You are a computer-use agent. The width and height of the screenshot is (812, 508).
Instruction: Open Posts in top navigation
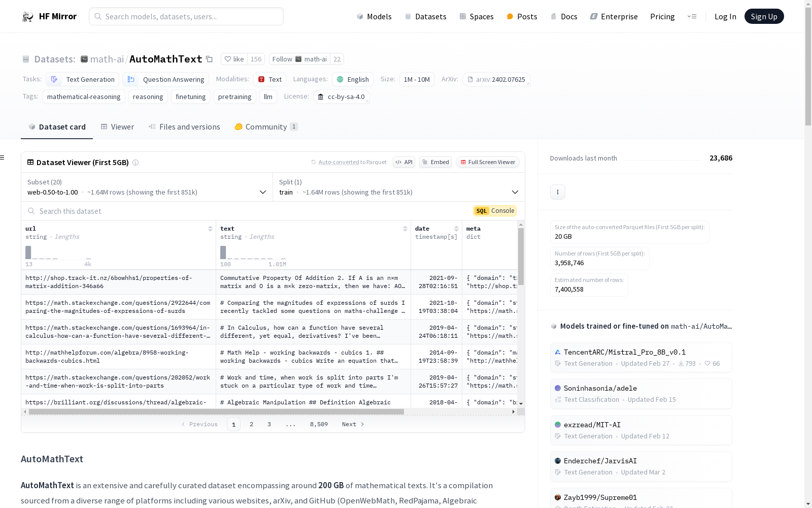pos(522,16)
